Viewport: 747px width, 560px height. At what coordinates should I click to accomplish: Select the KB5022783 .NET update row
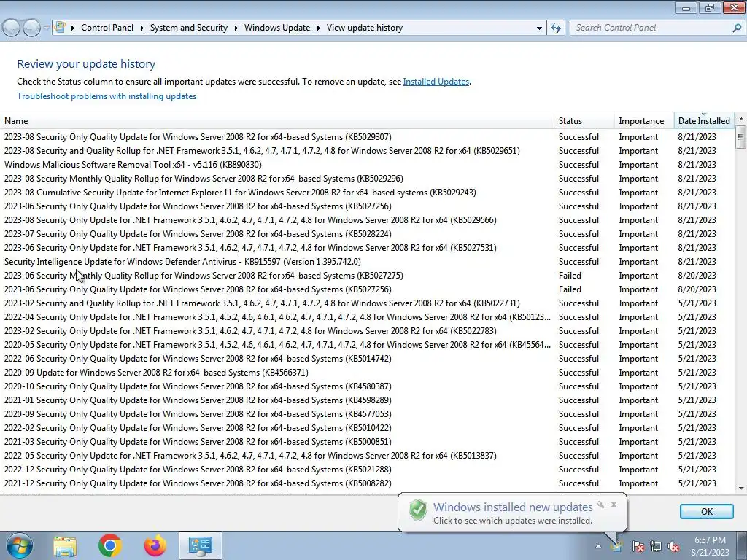point(367,331)
